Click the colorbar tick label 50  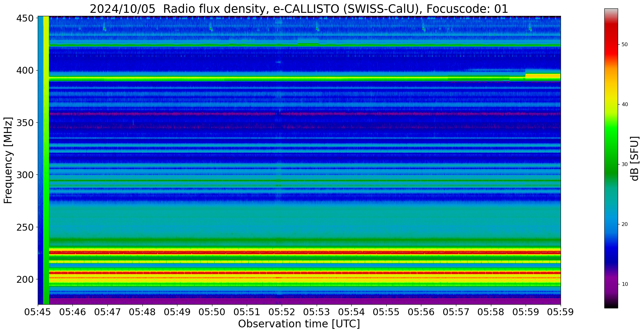click(x=625, y=45)
